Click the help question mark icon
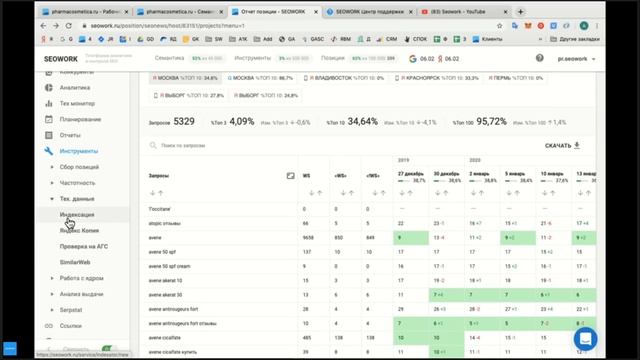Viewport: 640px width, 360px height. pyautogui.click(x=540, y=58)
